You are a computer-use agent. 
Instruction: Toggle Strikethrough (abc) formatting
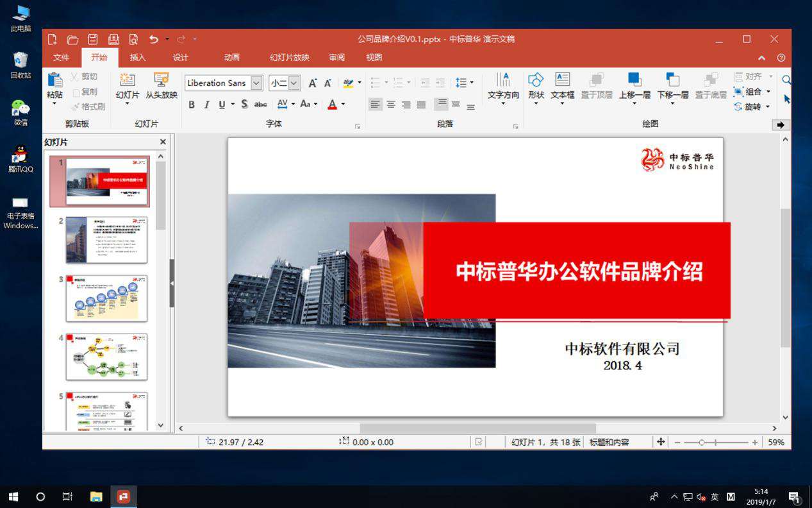pyautogui.click(x=260, y=104)
